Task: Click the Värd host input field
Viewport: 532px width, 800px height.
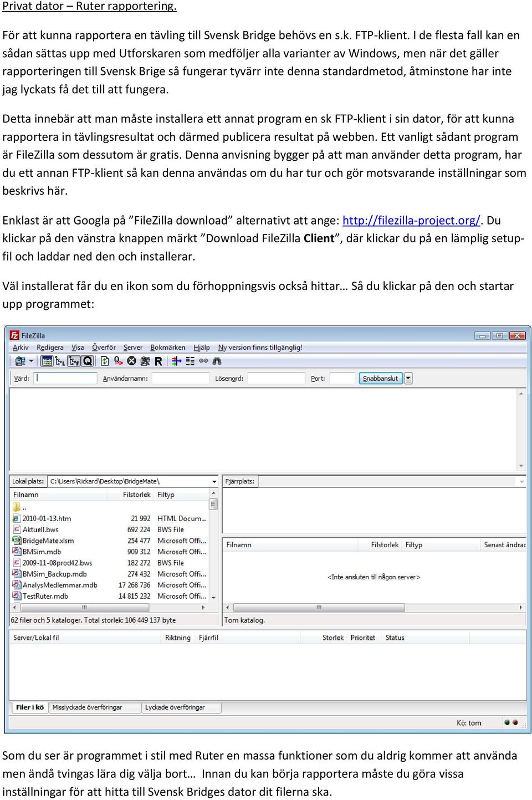Action: (x=66, y=378)
